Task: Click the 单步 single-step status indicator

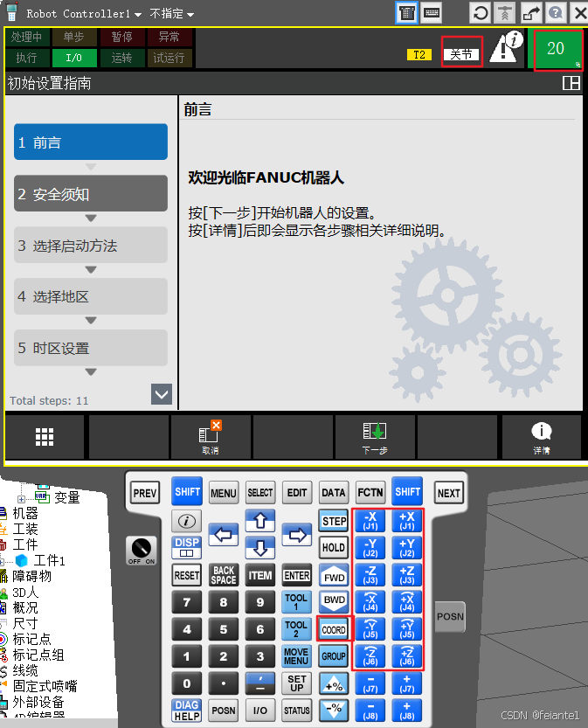Action: [x=74, y=37]
